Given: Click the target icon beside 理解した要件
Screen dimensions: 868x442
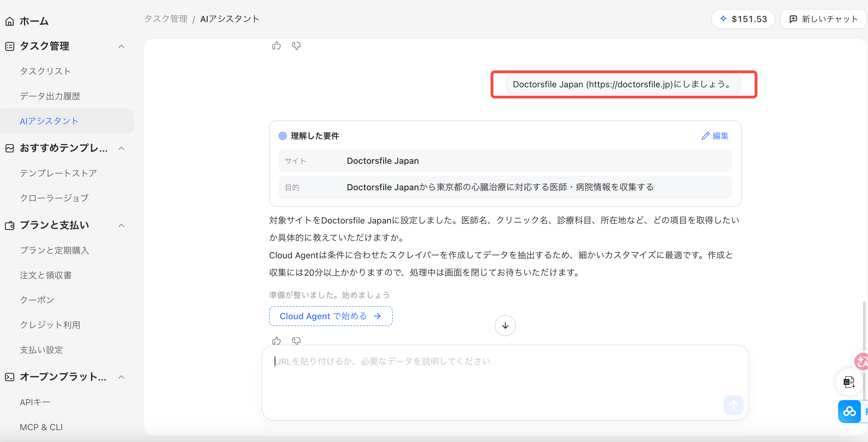Looking at the screenshot, I should [x=283, y=136].
